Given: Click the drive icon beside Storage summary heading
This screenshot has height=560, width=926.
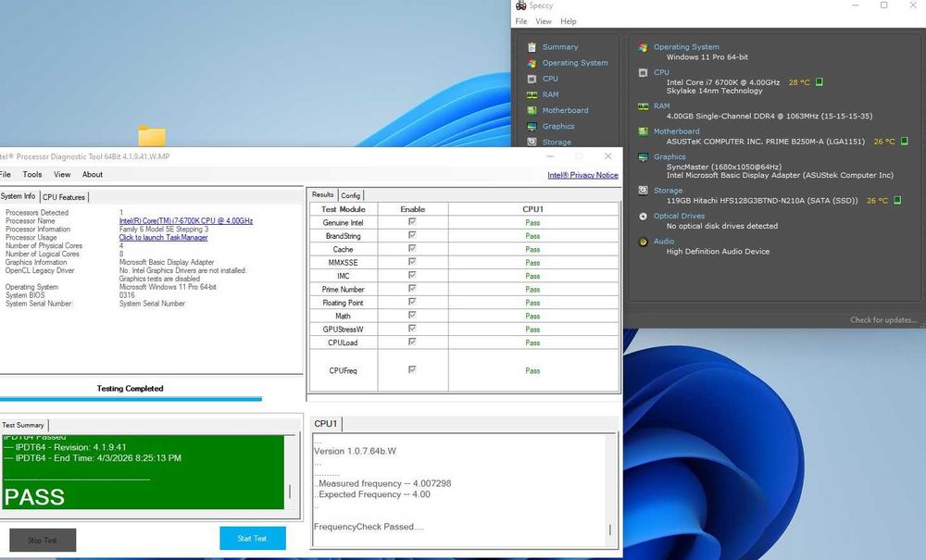Looking at the screenshot, I should (x=644, y=191).
